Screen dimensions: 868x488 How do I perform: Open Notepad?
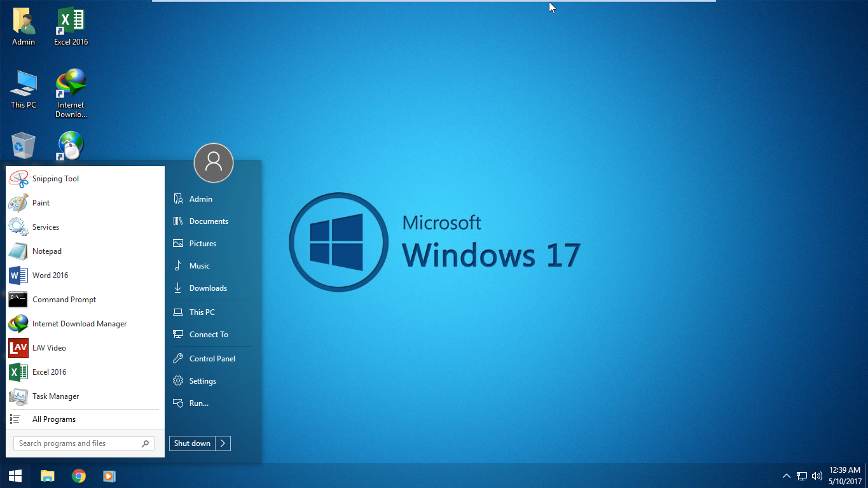(46, 251)
